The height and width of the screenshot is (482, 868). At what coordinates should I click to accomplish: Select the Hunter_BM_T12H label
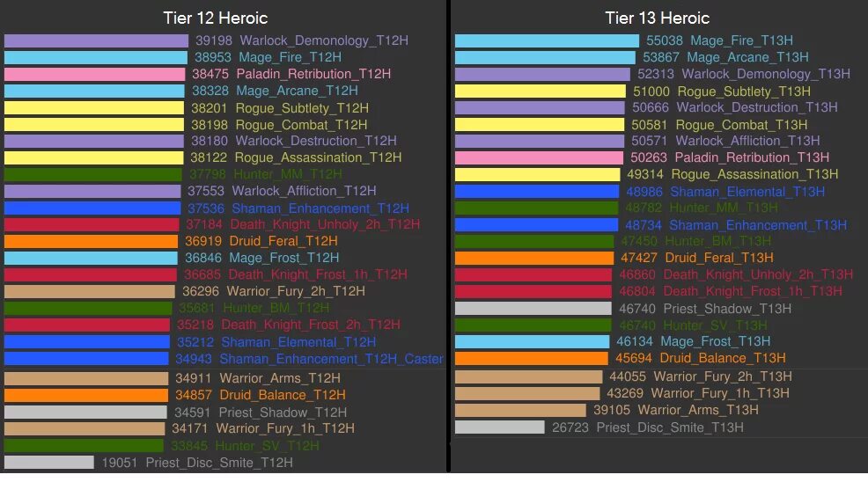(x=276, y=307)
